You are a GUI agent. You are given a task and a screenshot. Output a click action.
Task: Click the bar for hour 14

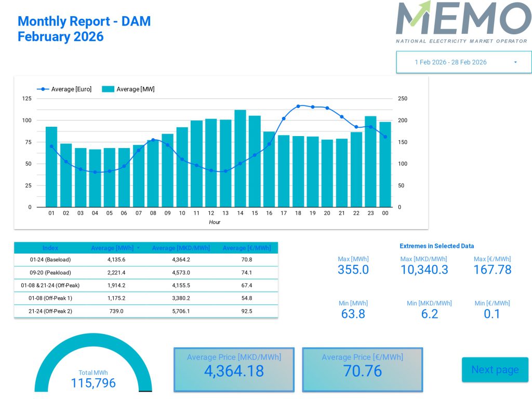[240, 161]
